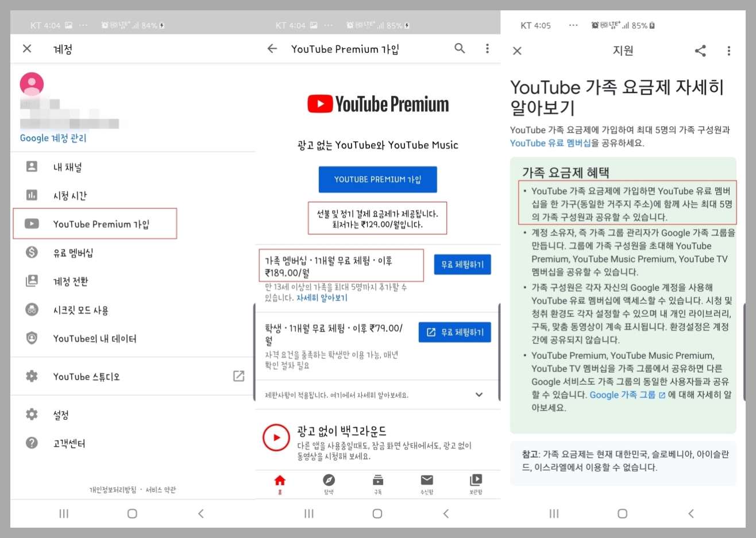Tap the red play icon by 광고 없이 백그라운드
The height and width of the screenshot is (538, 756).
[276, 438]
